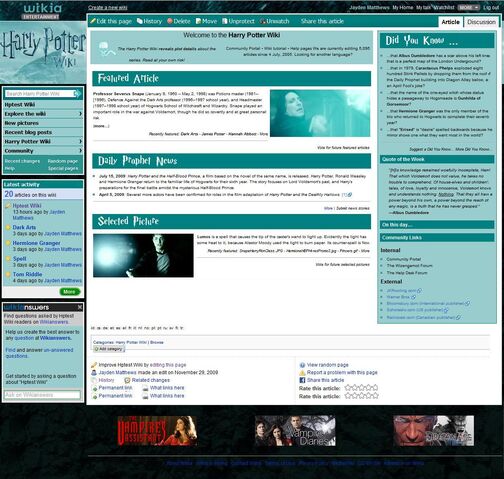The width and height of the screenshot is (504, 479).
Task: Click the Vampire Diaries banner thumbnail
Action: click(x=295, y=430)
